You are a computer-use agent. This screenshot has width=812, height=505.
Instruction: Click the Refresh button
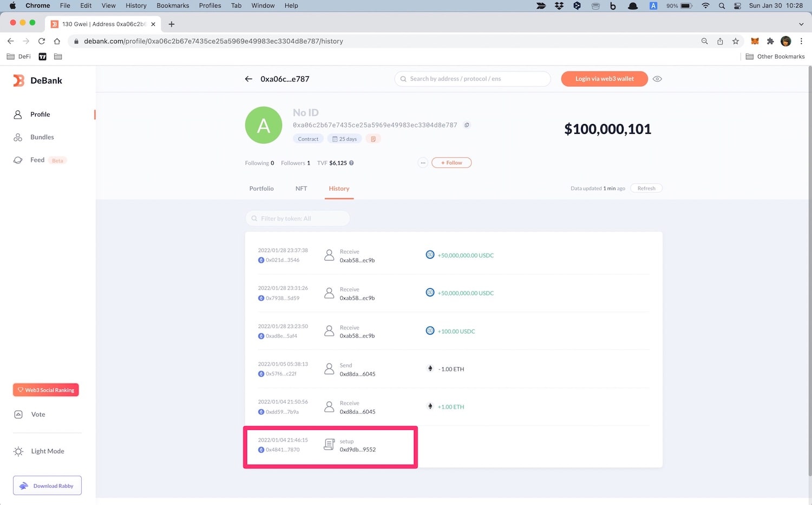646,189
